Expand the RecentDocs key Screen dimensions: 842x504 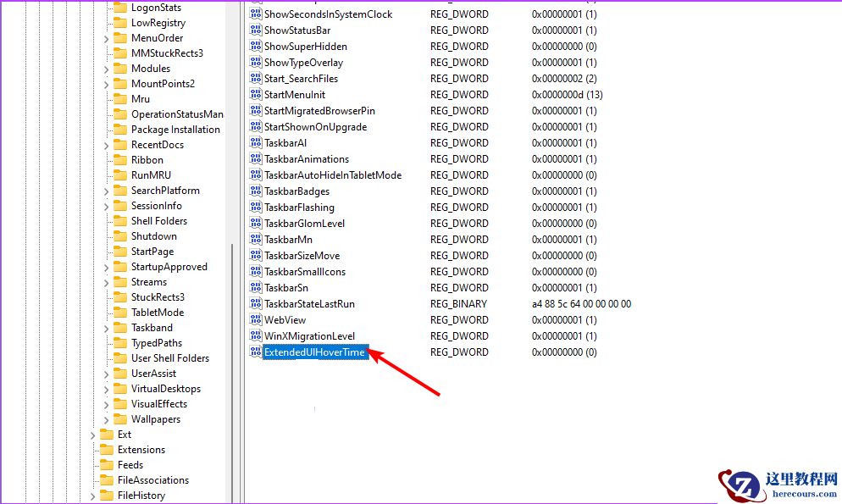pos(107,146)
